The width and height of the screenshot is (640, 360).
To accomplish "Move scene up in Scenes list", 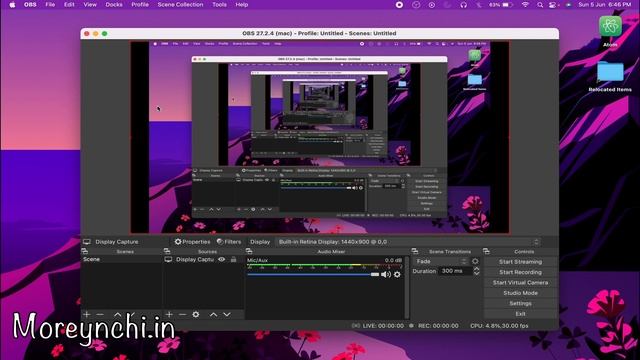I will coord(118,314).
